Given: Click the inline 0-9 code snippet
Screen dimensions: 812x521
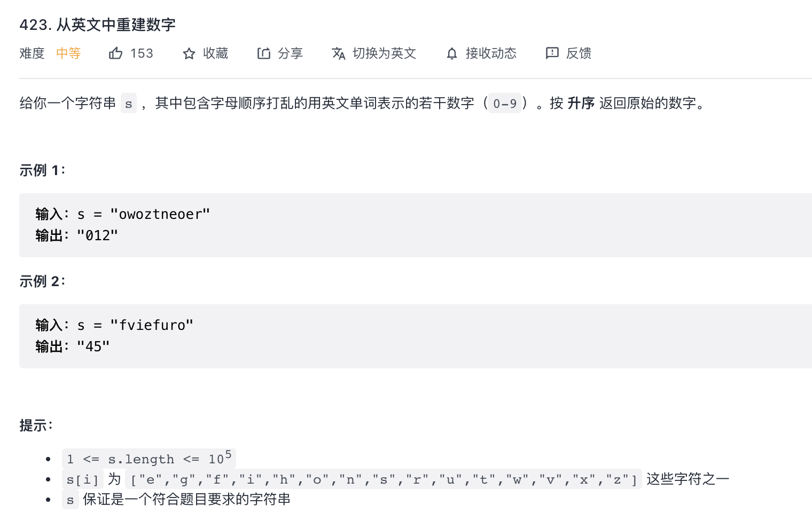Looking at the screenshot, I should (x=504, y=103).
